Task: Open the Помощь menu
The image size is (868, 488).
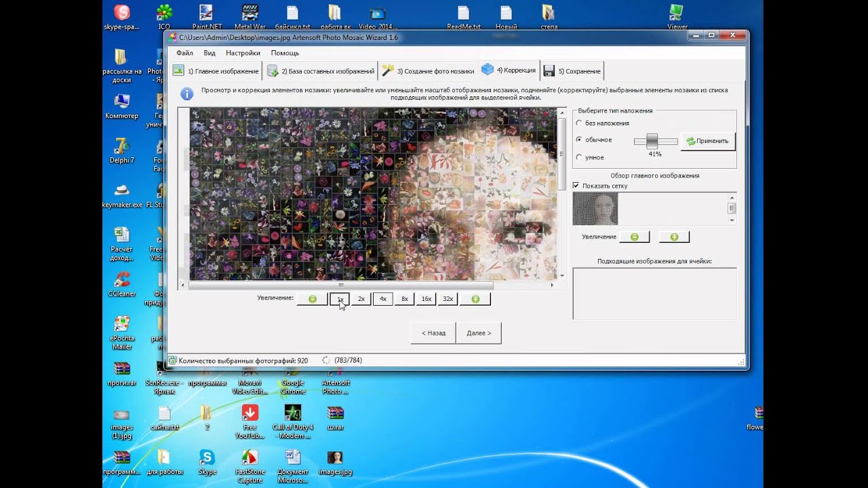Action: [x=285, y=53]
